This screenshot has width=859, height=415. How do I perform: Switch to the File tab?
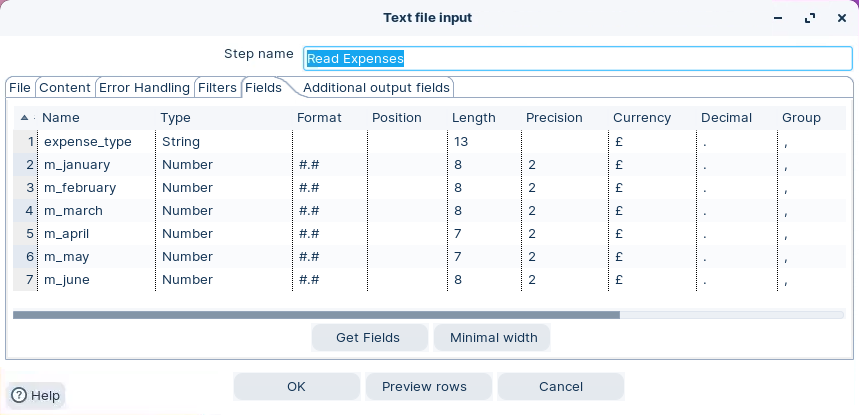point(20,88)
